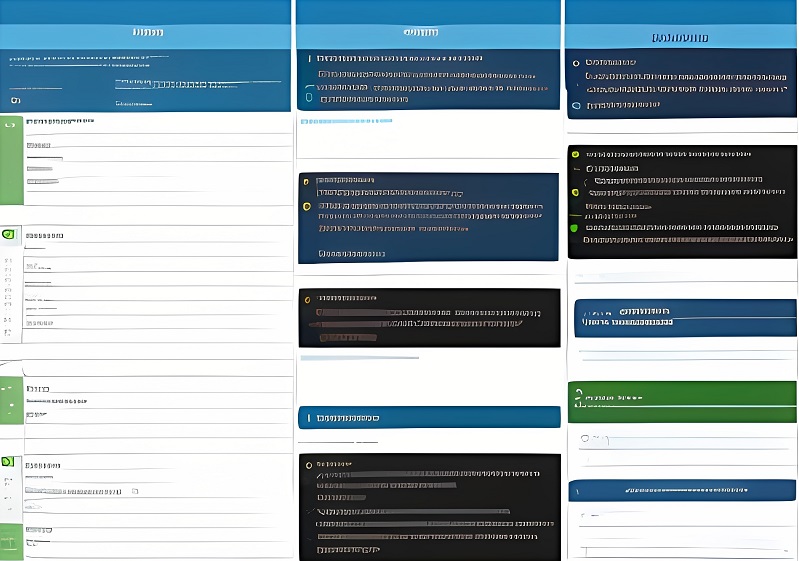The height and width of the screenshot is (561, 799).
Task: Click the green checkmark badge in the left column
Action: (10, 234)
